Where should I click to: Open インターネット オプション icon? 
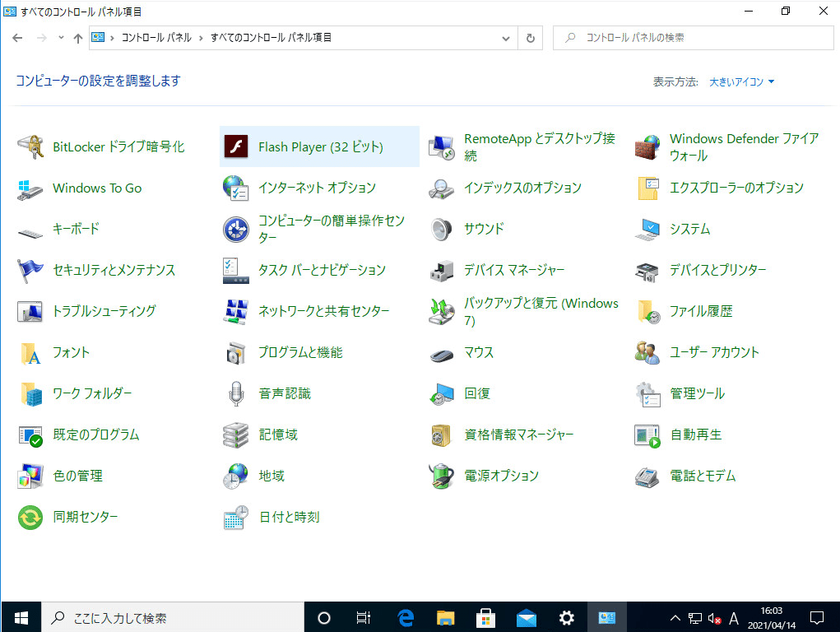(x=236, y=188)
